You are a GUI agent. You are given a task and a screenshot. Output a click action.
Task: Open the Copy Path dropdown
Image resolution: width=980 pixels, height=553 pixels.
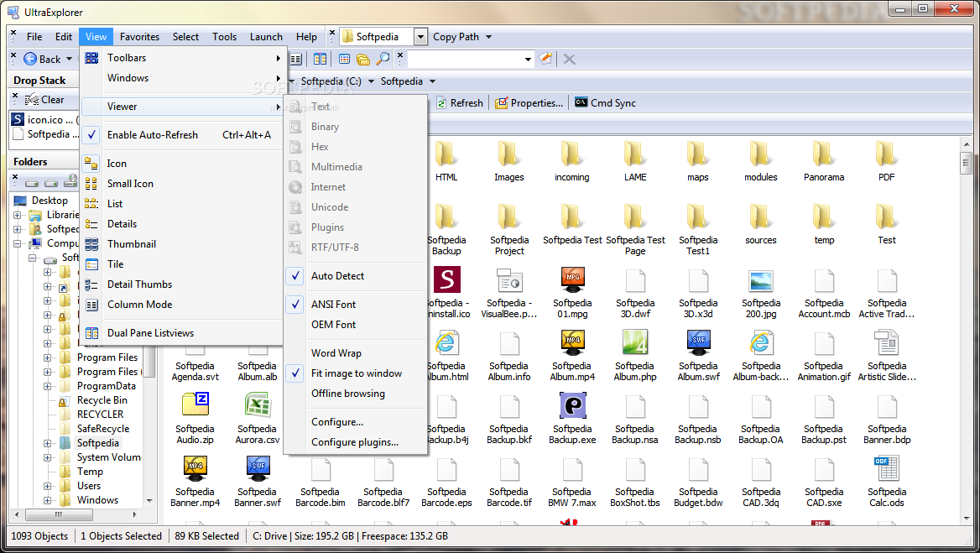pyautogui.click(x=489, y=37)
